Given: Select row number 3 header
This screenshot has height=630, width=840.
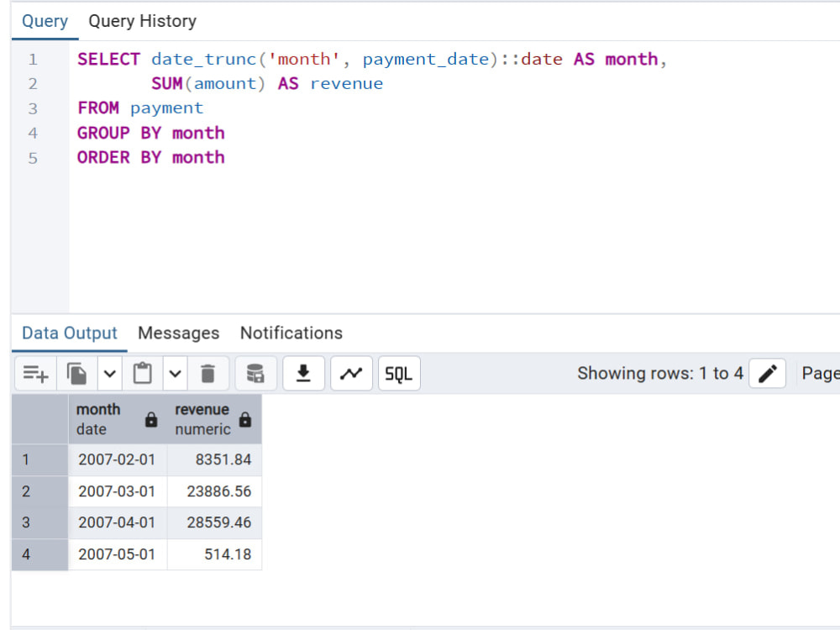Looking at the screenshot, I should [40, 522].
